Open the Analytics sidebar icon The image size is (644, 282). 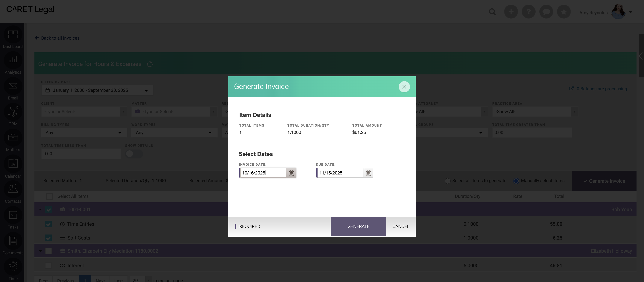coord(13,60)
